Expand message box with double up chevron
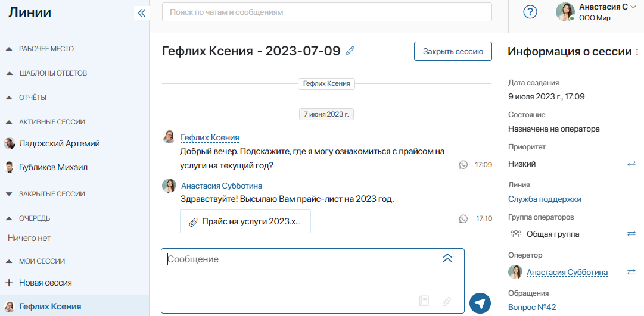Image resolution: width=644 pixels, height=316 pixels. (x=447, y=258)
